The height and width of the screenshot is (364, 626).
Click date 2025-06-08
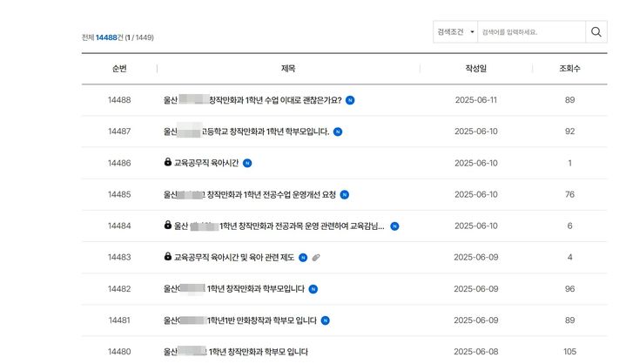click(x=476, y=352)
